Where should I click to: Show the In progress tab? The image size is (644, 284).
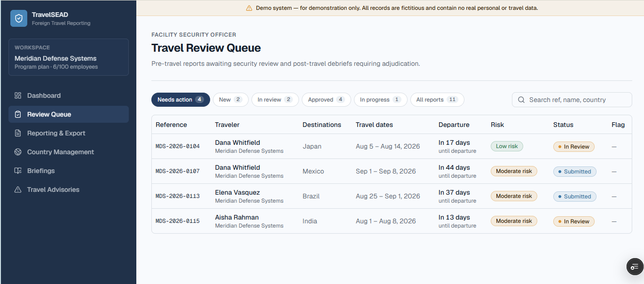[x=380, y=100]
